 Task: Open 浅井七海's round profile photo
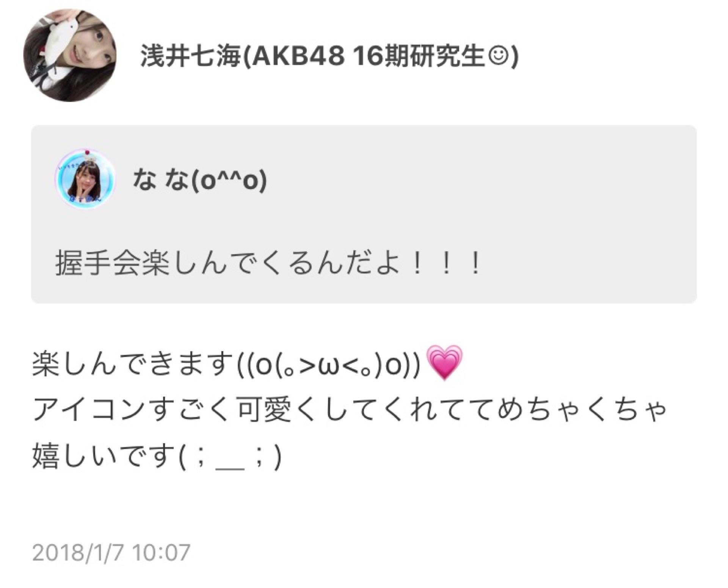(x=70, y=56)
